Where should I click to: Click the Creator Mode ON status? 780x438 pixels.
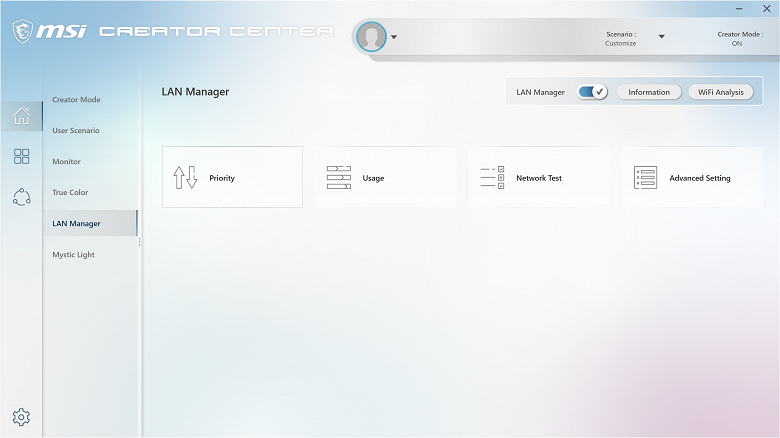[740, 39]
